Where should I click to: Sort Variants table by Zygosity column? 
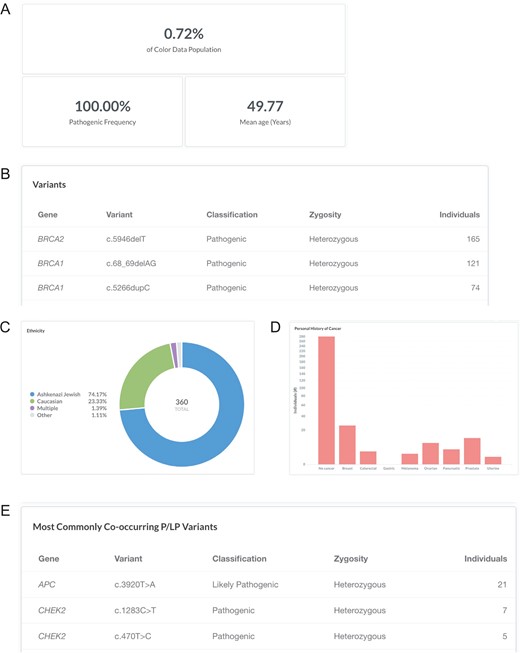[x=325, y=214]
